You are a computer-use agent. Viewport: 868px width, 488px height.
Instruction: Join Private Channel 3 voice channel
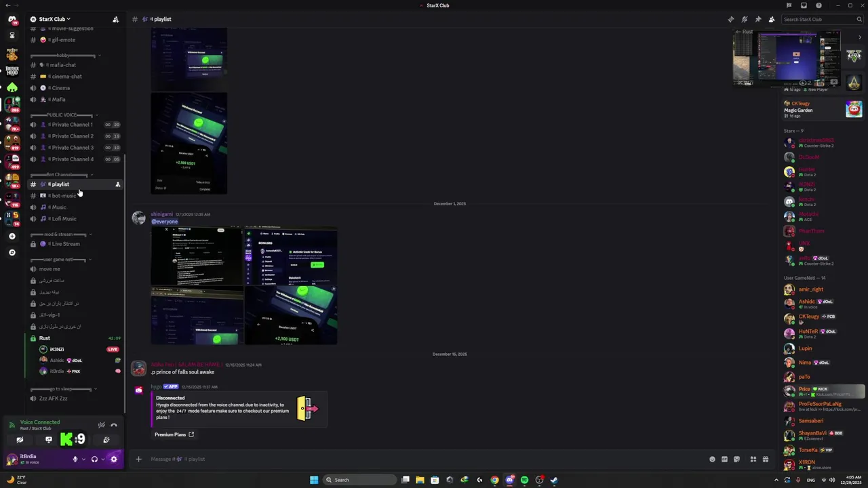point(75,148)
